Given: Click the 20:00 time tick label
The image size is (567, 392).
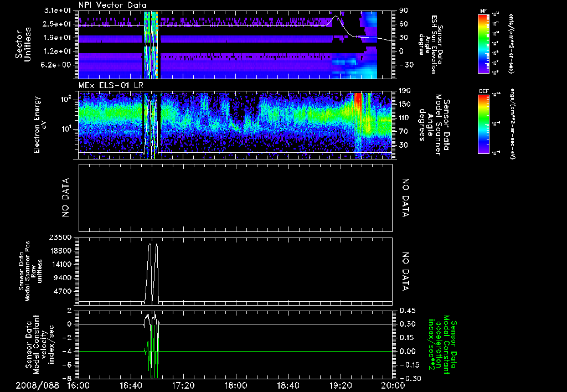Looking at the screenshot, I should [x=393, y=385].
